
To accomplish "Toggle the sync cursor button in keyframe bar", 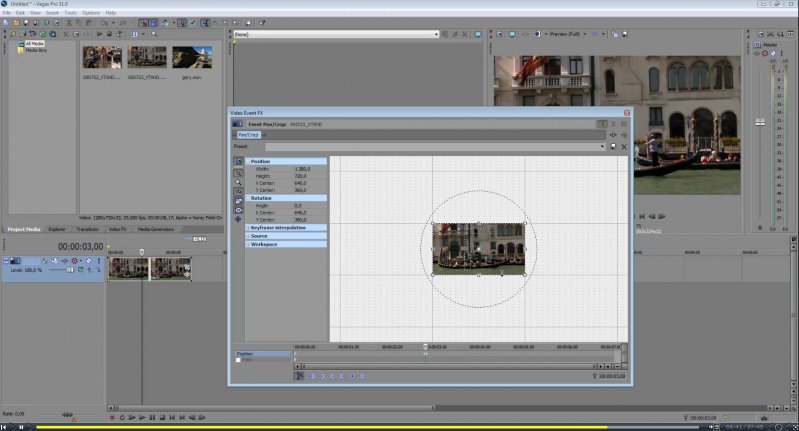I will (x=299, y=376).
